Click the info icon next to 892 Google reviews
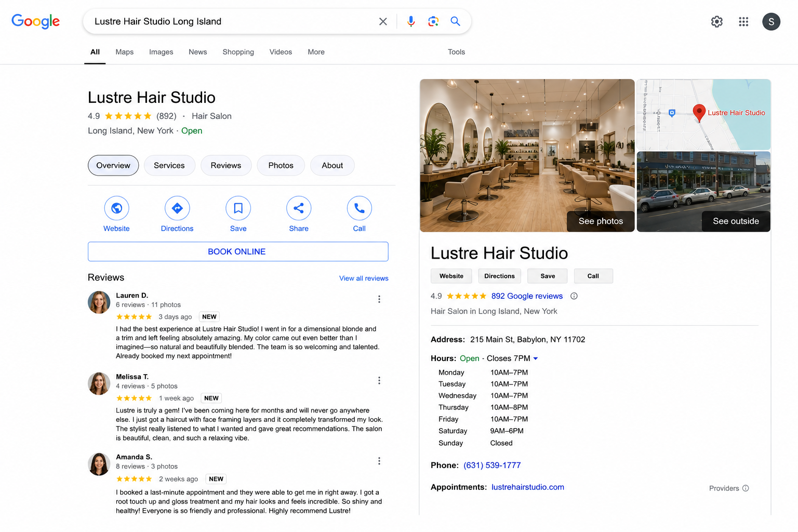798x532 pixels. coord(574,296)
